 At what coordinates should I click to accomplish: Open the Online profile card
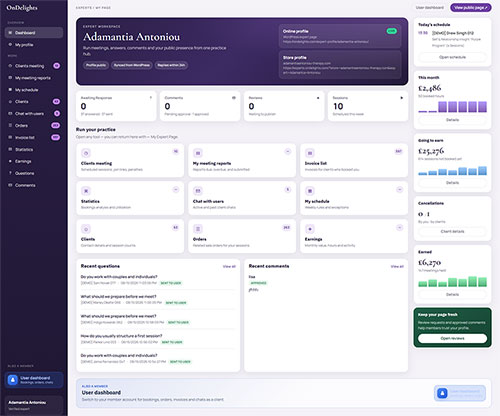[x=340, y=36]
